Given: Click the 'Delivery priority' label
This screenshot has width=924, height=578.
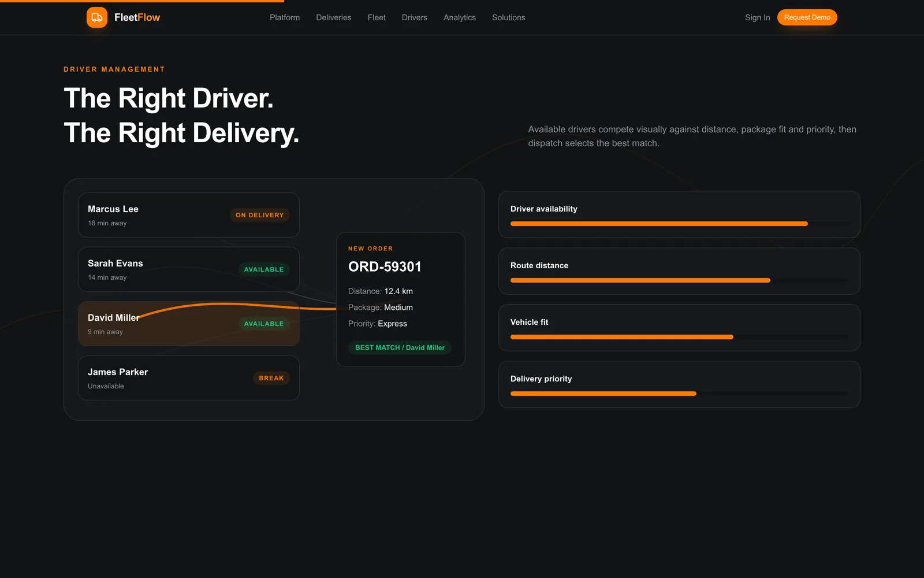Looking at the screenshot, I should (541, 379).
